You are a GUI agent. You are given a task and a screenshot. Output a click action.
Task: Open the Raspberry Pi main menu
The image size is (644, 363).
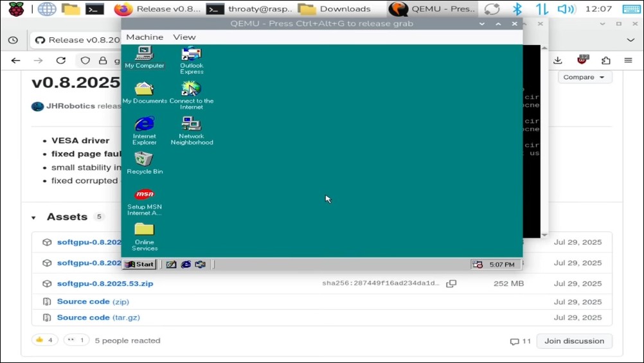coord(17,8)
